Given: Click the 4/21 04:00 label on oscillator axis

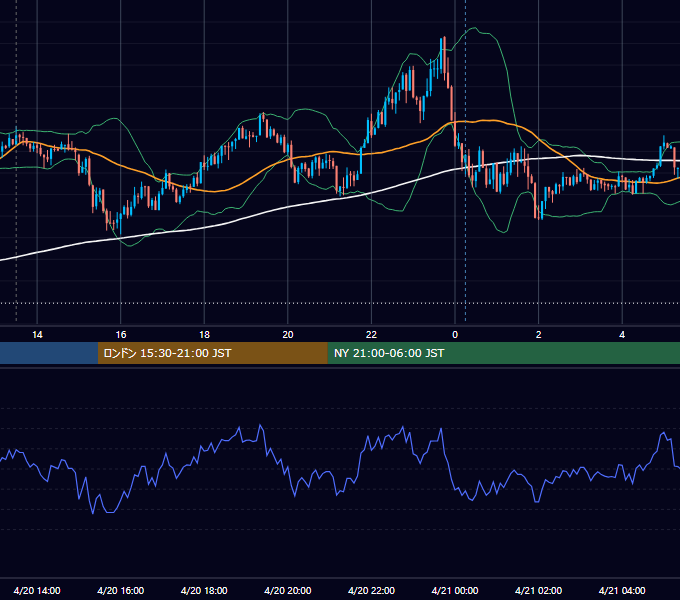Looking at the screenshot, I should click(x=622, y=590).
